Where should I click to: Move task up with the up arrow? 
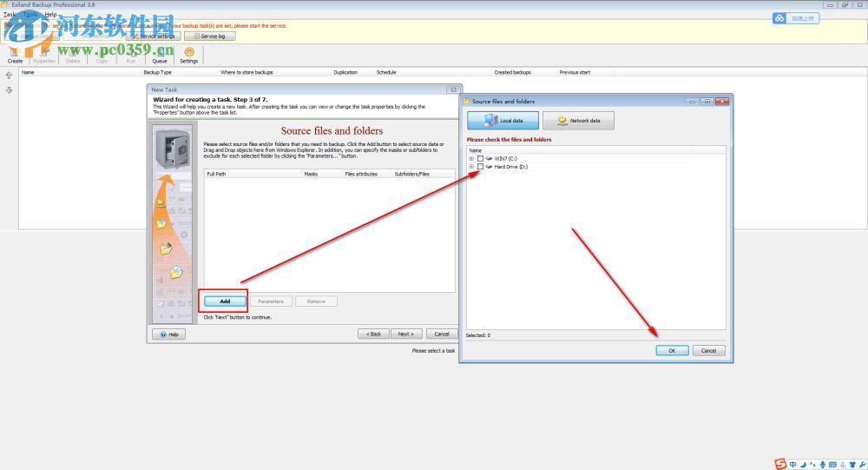9,76
